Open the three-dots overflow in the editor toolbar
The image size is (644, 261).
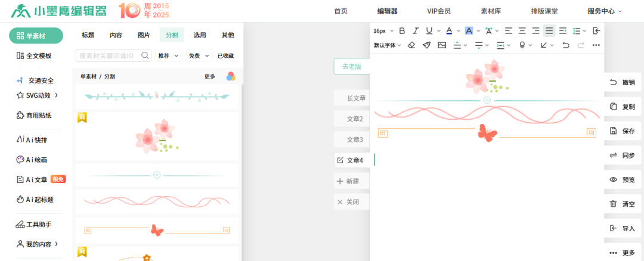pyautogui.click(x=596, y=45)
